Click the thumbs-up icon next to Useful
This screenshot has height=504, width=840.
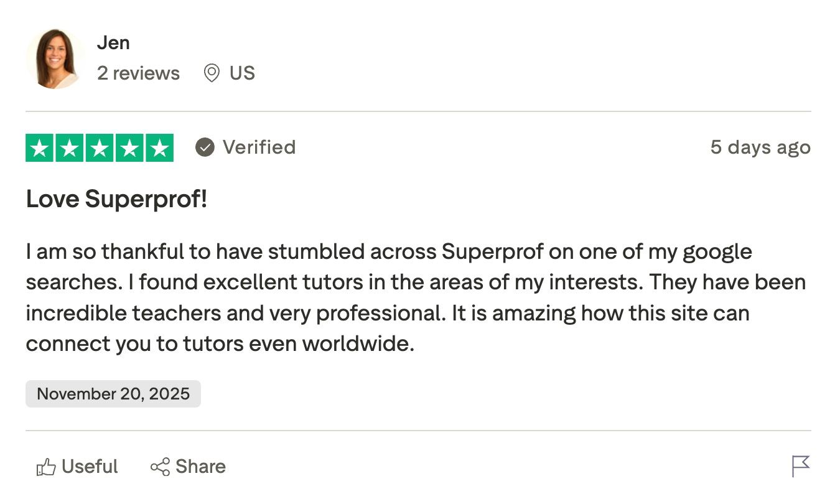point(47,466)
